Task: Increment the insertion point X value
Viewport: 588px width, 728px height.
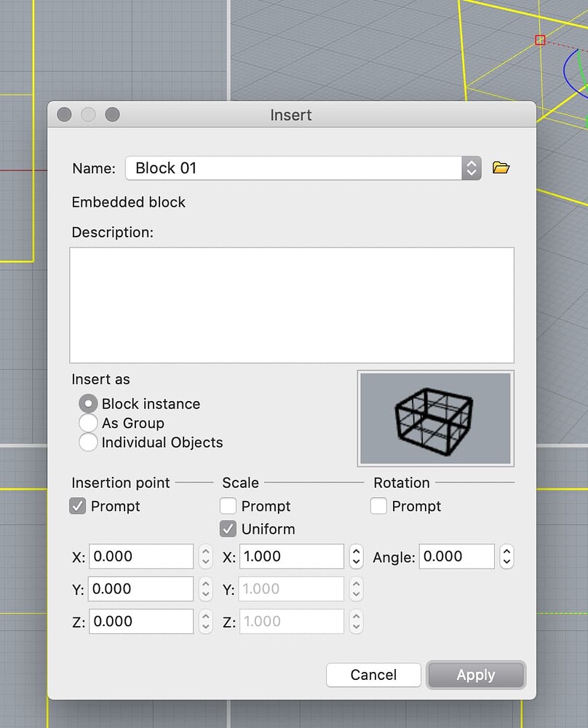Action: tap(204, 553)
